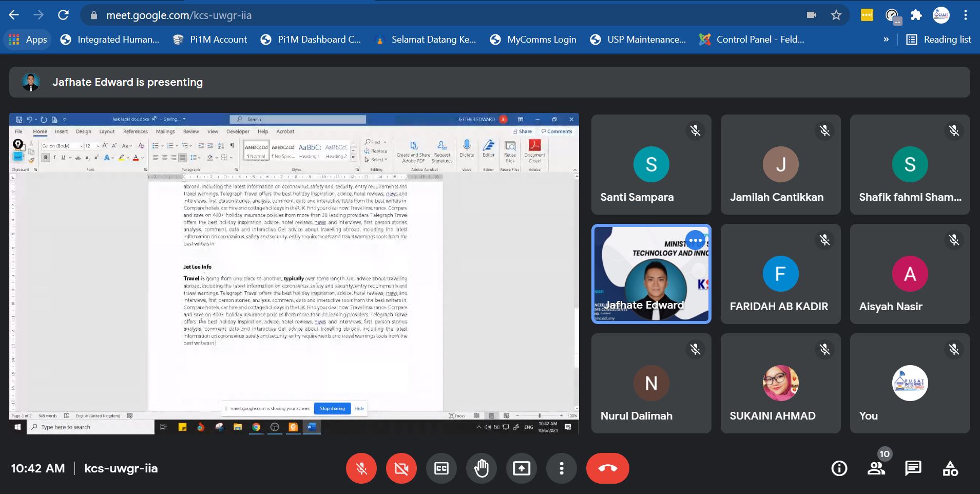Viewport: 980px width, 494px height.
Task: Show the participants list icon
Action: pos(876,468)
